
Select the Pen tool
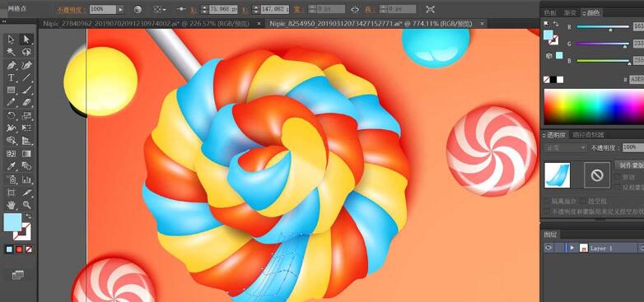(12, 65)
